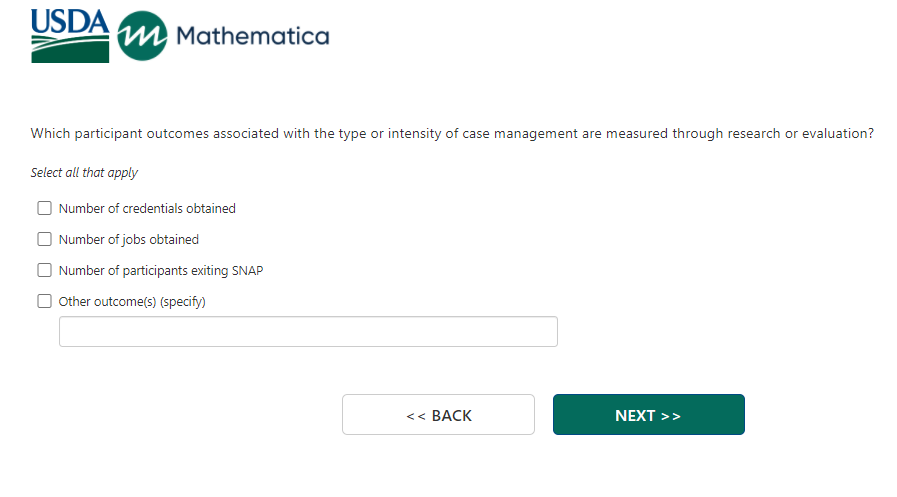The width and height of the screenshot is (897, 497).
Task: Click the USDA letters in the logo
Action: 70,22
